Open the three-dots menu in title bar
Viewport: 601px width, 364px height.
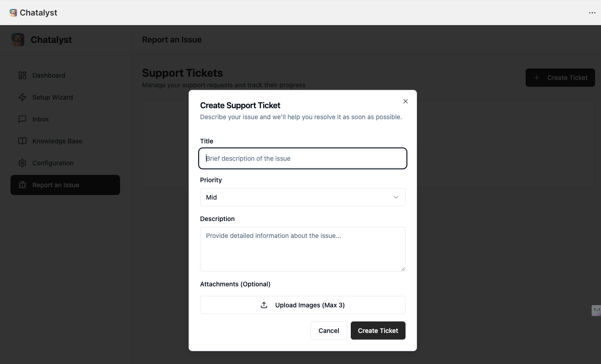coord(592,13)
